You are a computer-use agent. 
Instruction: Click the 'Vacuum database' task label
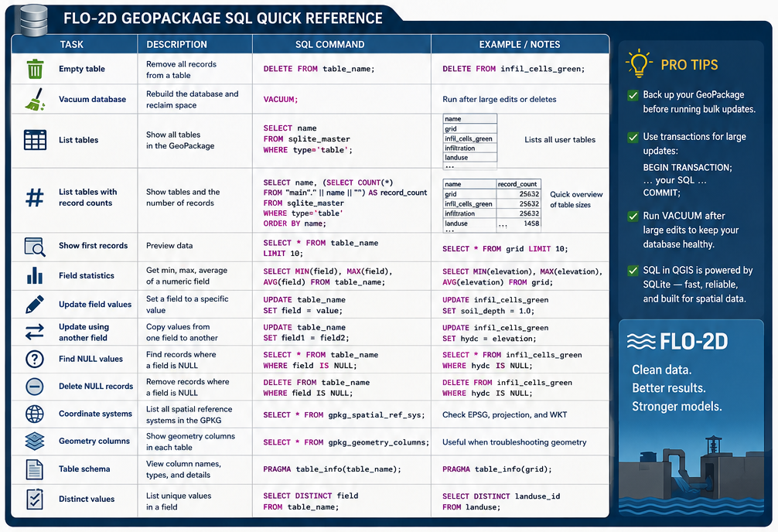(92, 99)
